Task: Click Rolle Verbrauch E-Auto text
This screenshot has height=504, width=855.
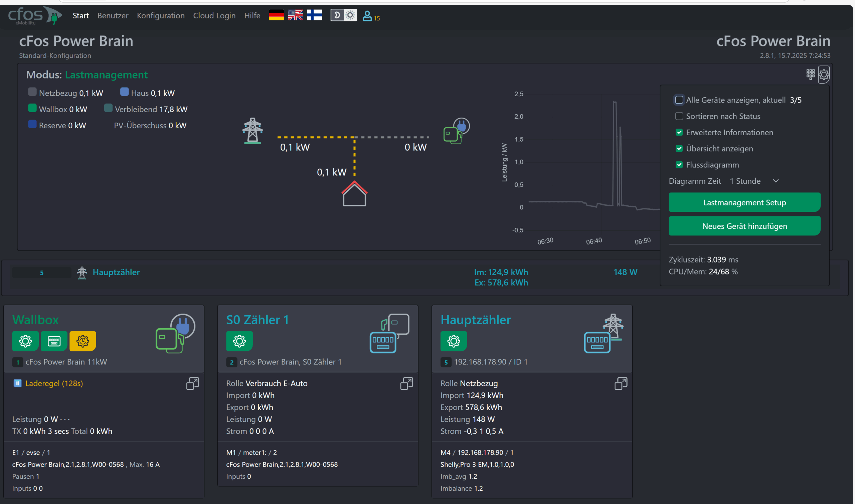Action: pyautogui.click(x=267, y=383)
